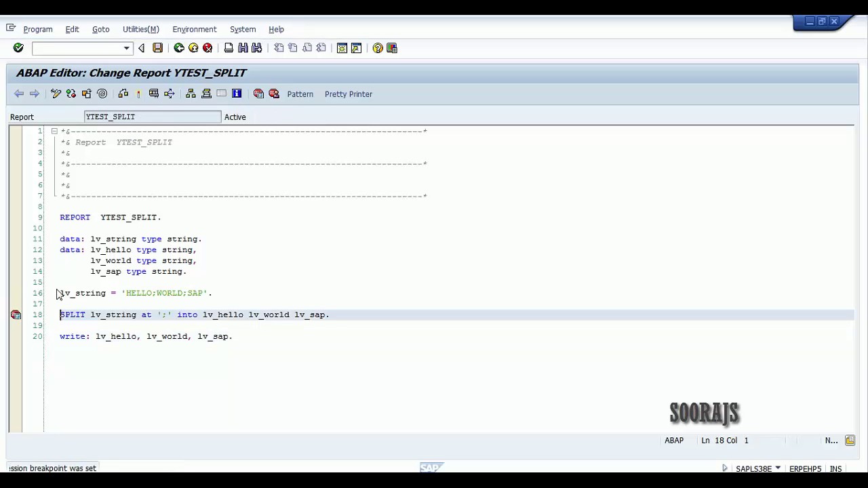Viewport: 868px width, 488px height.
Task: Run the syntax Check icon
Action: click(x=123, y=94)
